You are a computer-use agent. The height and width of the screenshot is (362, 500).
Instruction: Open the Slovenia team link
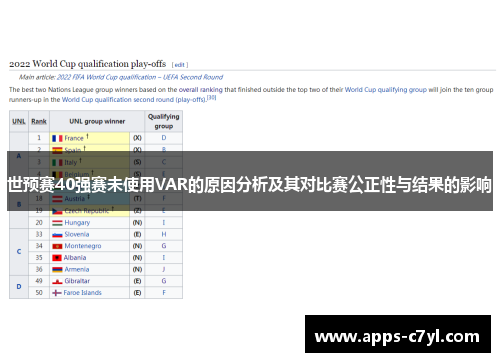click(x=77, y=234)
